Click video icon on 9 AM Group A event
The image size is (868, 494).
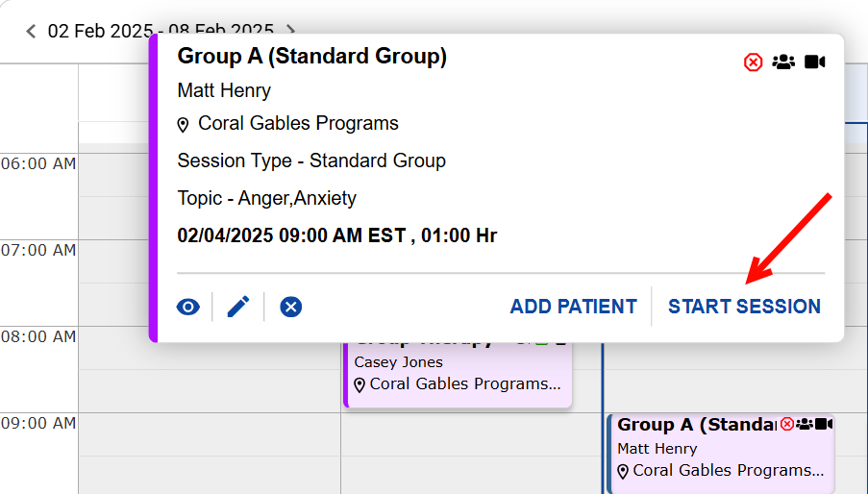(824, 424)
